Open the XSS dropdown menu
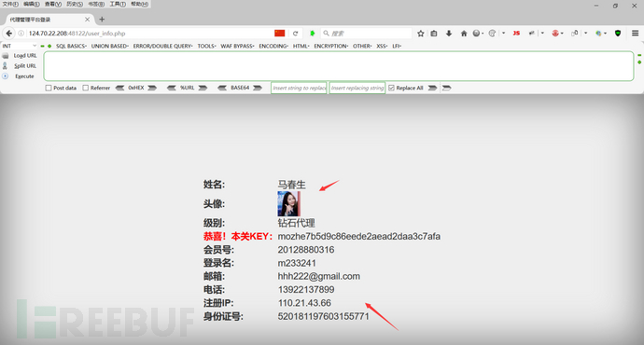The image size is (644, 345). (382, 46)
